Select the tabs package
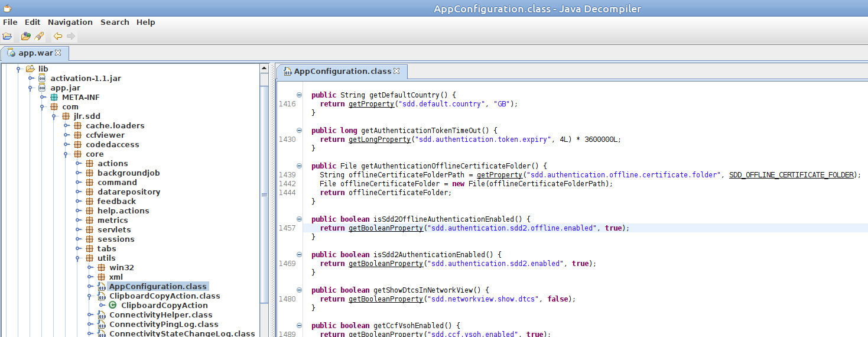The height and width of the screenshot is (337, 868). pyautogui.click(x=106, y=248)
